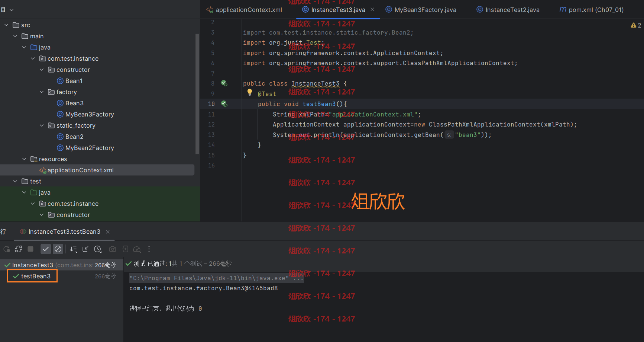Open MyBean3Factory class in project tree

click(x=85, y=114)
